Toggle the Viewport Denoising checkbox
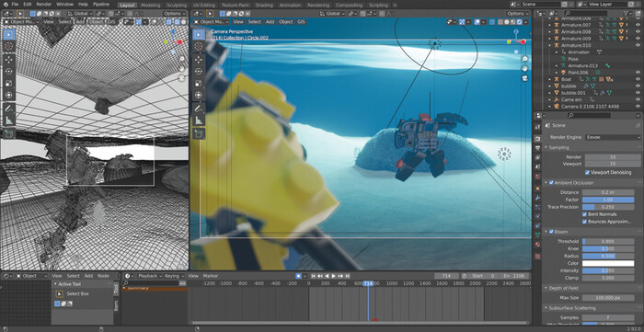 587,172
